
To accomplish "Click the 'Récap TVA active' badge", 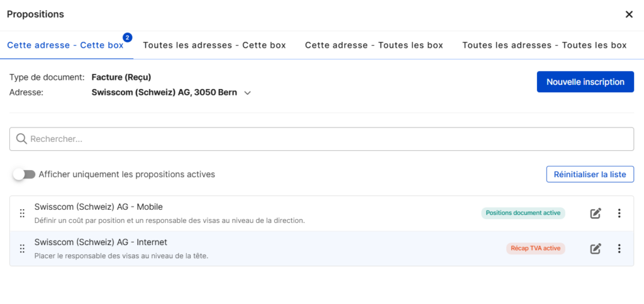I will pyautogui.click(x=535, y=248).
